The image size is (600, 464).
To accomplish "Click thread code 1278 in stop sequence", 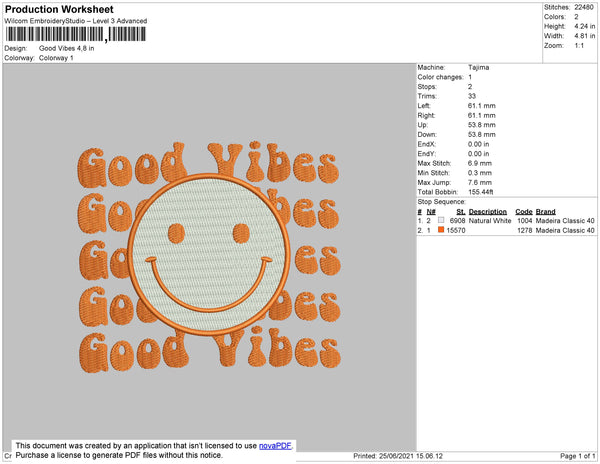I will (x=523, y=231).
